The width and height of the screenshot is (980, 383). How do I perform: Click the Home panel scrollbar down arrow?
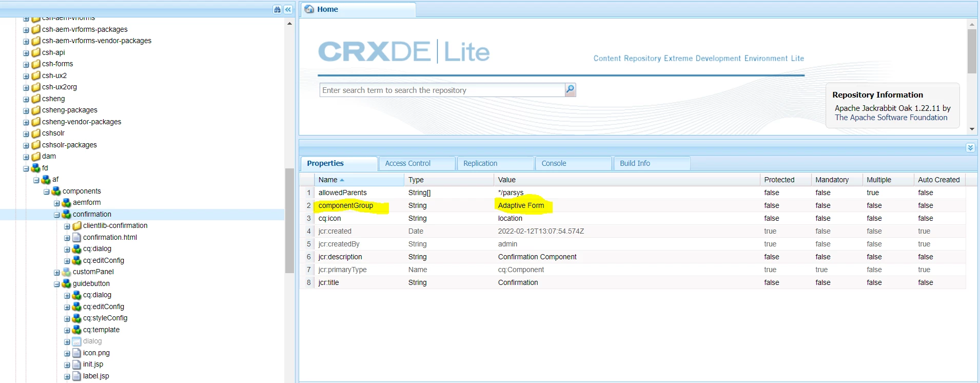click(972, 129)
